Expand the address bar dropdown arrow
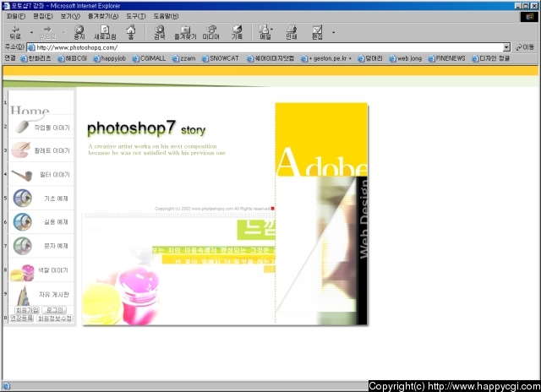This screenshot has width=541, height=392. [x=506, y=47]
